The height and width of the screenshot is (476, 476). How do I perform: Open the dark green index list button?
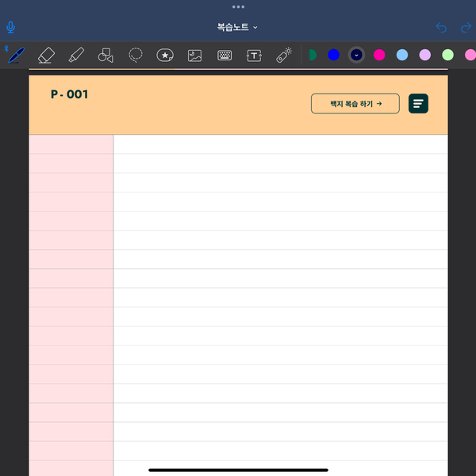418,103
